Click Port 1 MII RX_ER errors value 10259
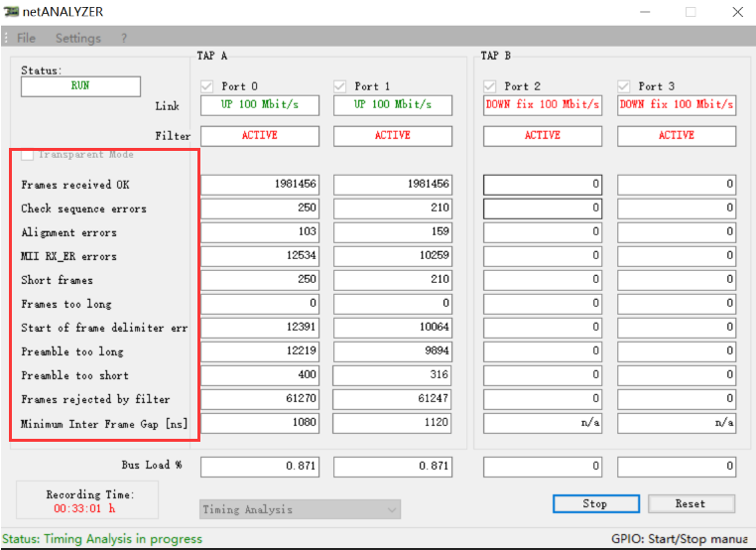Image resolution: width=756 pixels, height=550 pixels. 393,256
